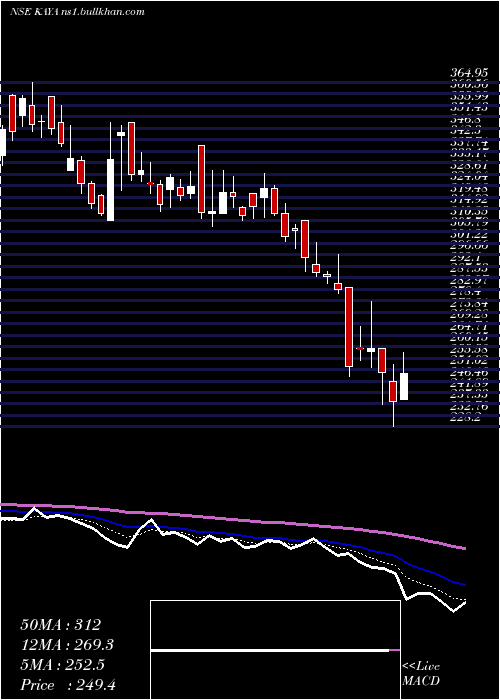The height and width of the screenshot is (700, 500).
Task: Click the pink 50MA moving average line
Action: coord(232,518)
